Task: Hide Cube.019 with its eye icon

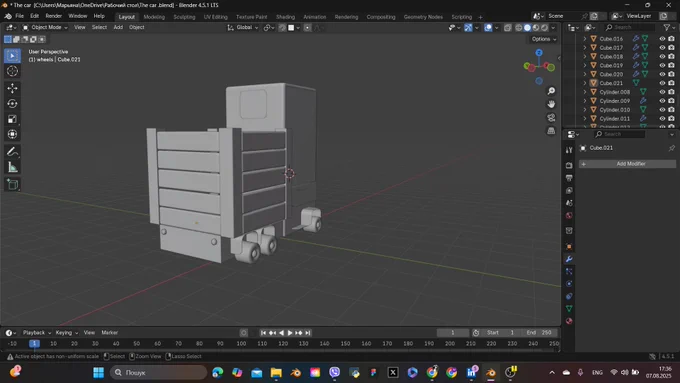Action: (x=662, y=65)
